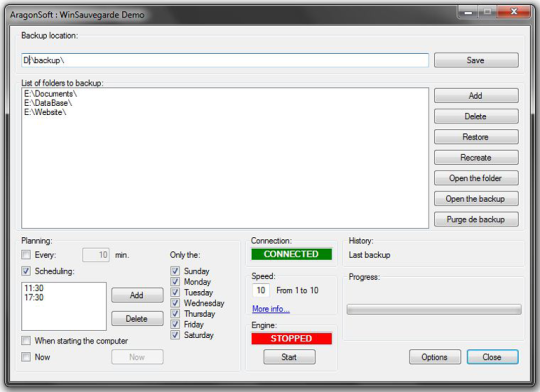Open the Options dialog

435,357
